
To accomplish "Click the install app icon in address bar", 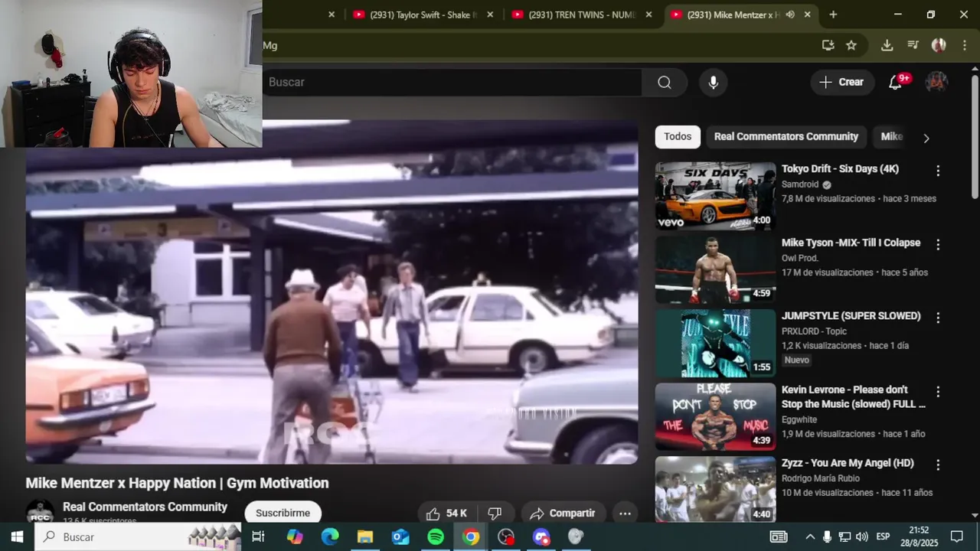I will click(828, 45).
